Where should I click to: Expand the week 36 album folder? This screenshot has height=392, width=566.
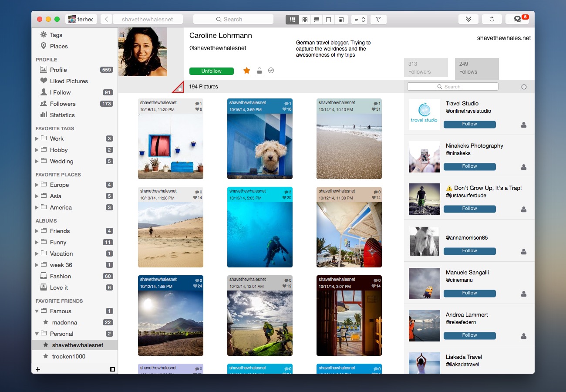[x=37, y=265]
